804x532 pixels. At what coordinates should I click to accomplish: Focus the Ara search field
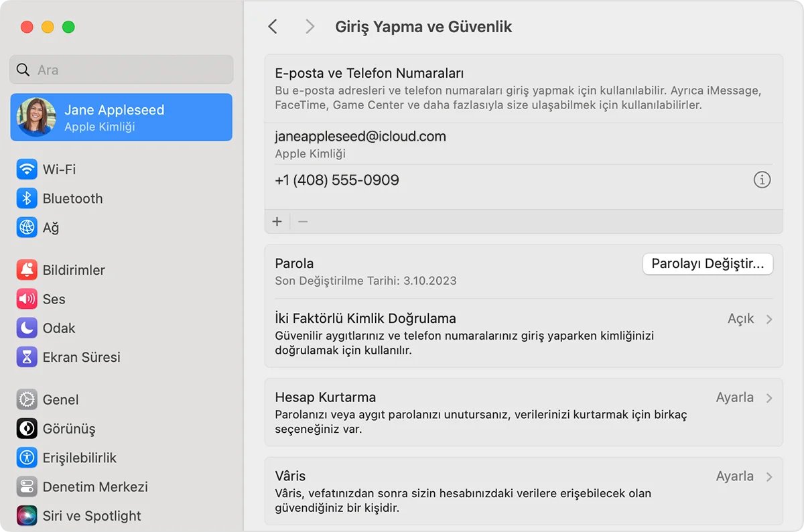pyautogui.click(x=121, y=70)
